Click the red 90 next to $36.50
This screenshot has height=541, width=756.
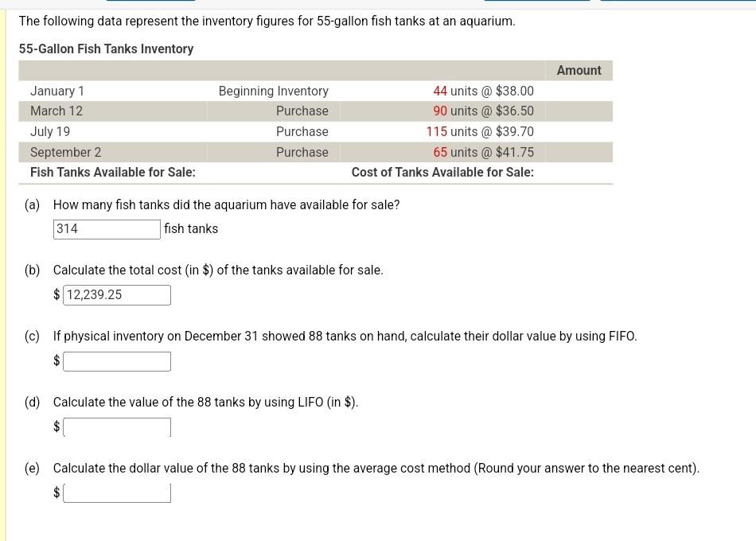pyautogui.click(x=440, y=111)
